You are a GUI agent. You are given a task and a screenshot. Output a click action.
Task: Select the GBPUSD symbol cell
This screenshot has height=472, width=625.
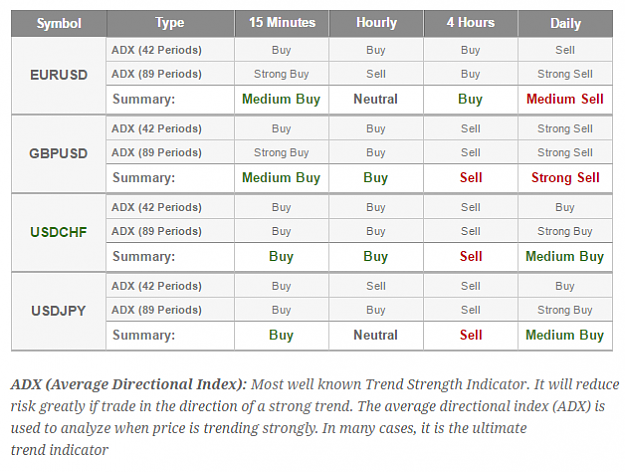coord(59,153)
